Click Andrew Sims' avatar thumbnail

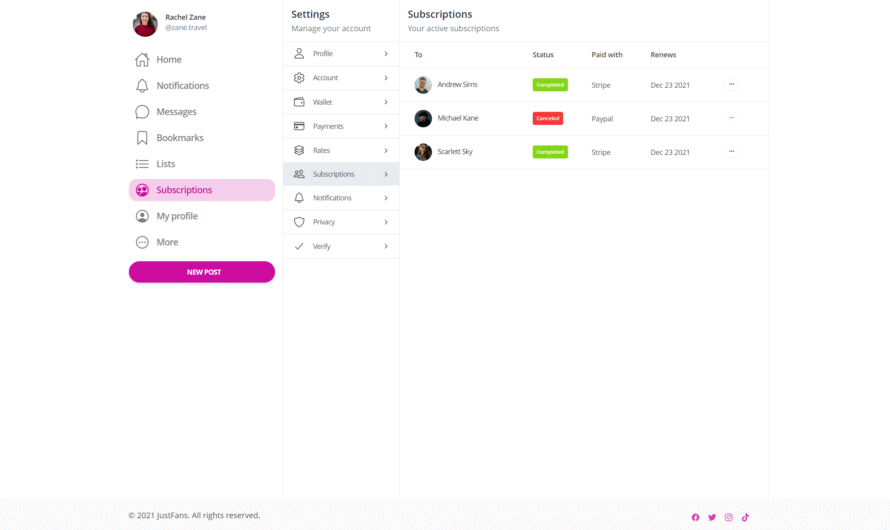(423, 85)
